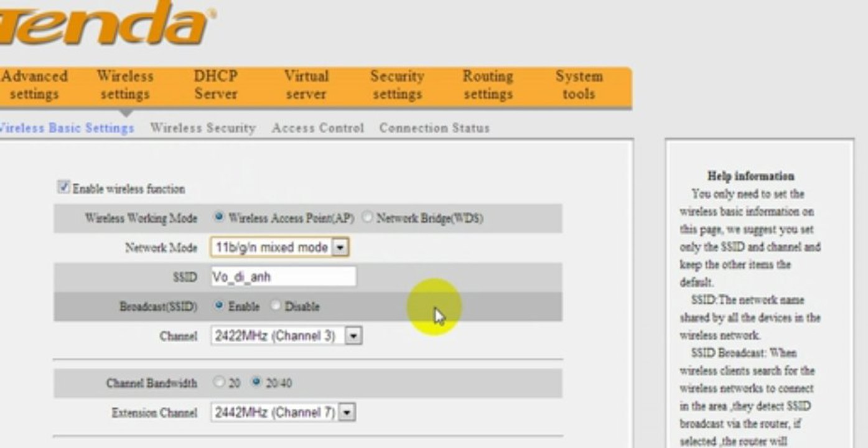Switch to Wireless Security tab
The width and height of the screenshot is (868, 448).
pos(203,128)
